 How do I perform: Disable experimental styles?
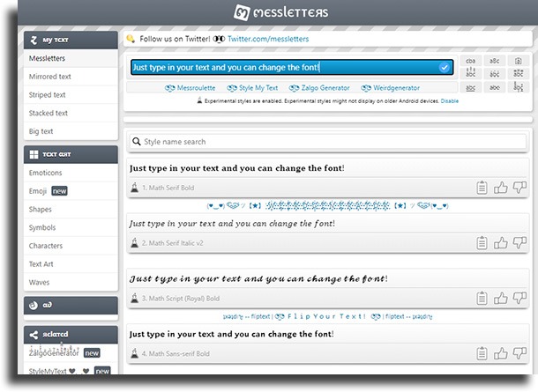click(x=450, y=101)
